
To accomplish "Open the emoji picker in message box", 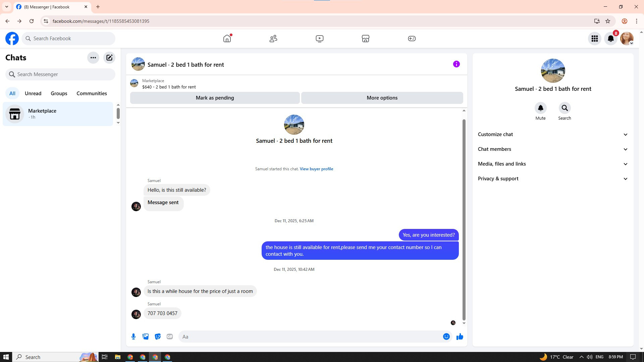I will pyautogui.click(x=446, y=337).
